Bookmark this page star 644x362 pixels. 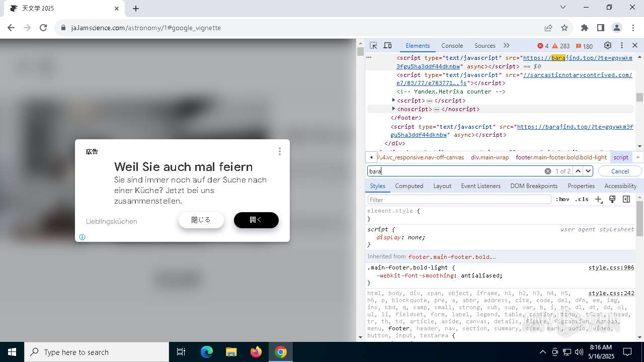tap(565, 28)
